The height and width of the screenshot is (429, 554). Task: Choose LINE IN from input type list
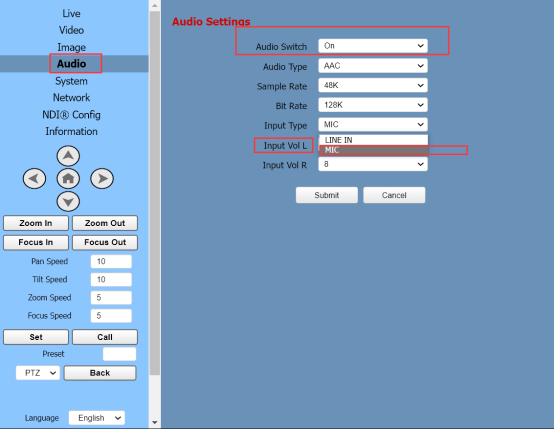[373, 140]
